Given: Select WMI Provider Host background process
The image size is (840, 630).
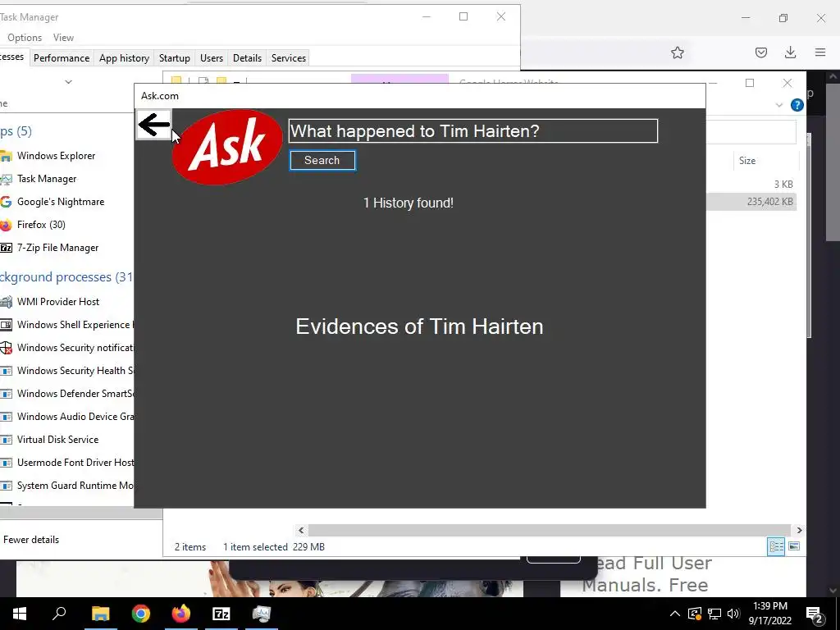Looking at the screenshot, I should click(67, 302).
